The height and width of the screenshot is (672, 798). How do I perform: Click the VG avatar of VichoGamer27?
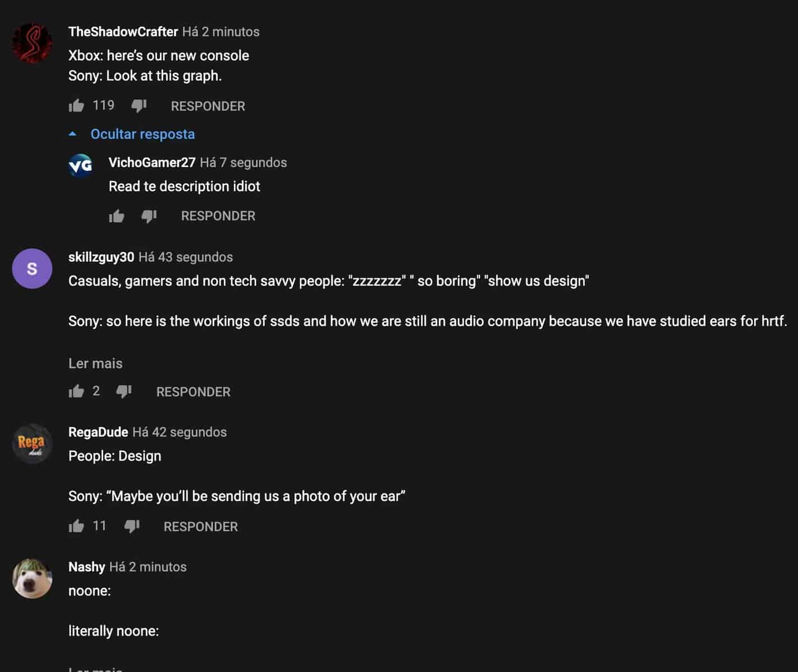click(81, 165)
